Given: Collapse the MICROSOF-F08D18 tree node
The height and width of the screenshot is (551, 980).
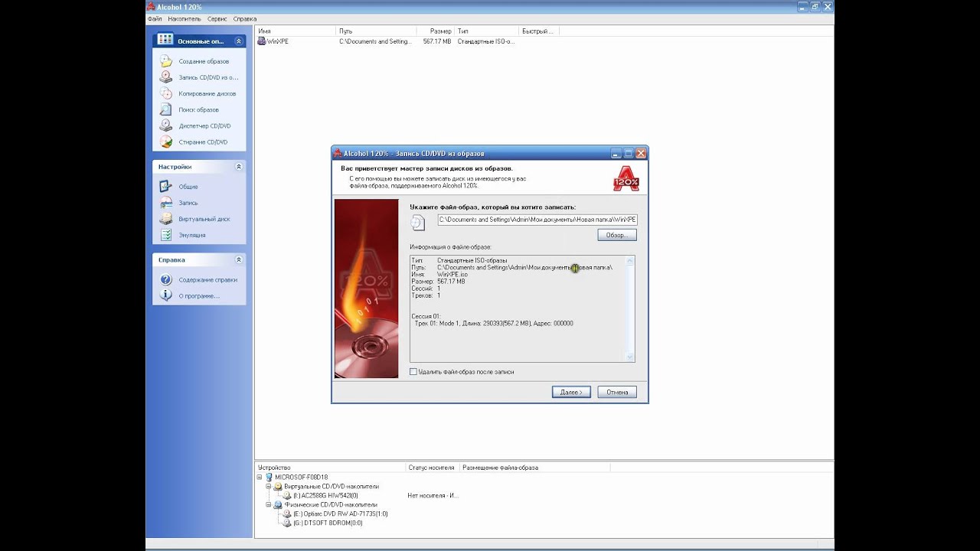Looking at the screenshot, I should click(260, 477).
